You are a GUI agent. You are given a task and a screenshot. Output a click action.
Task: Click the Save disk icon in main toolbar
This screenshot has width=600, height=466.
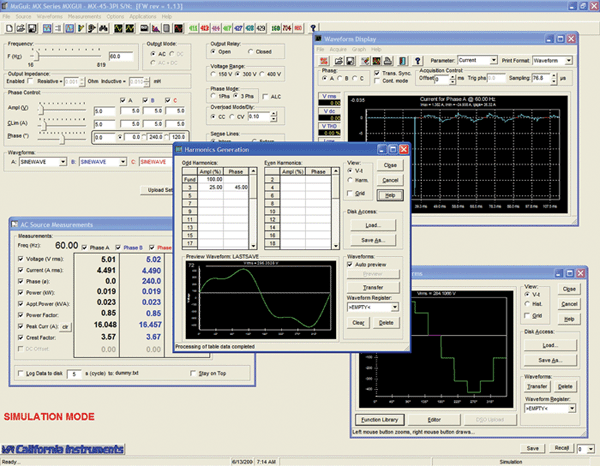[32, 28]
